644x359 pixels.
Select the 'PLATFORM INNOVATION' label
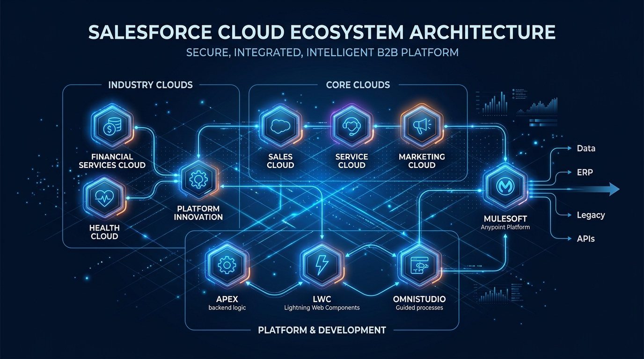point(198,213)
